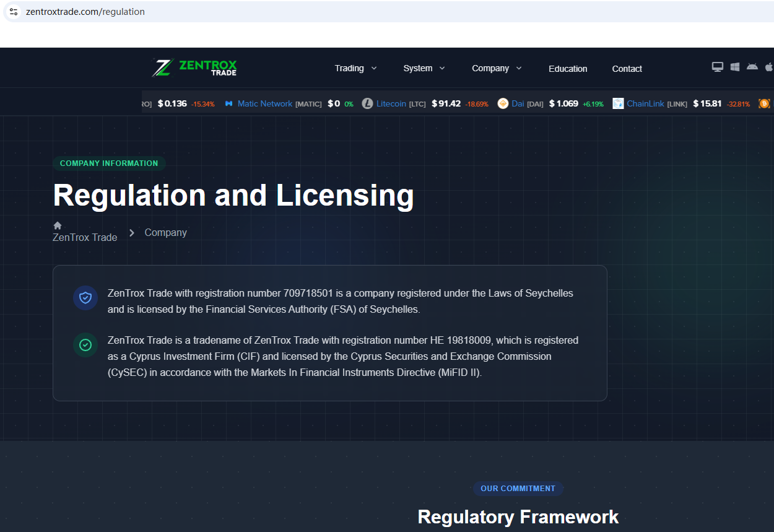
Task: Open the Windows platform icon
Action: 735,67
